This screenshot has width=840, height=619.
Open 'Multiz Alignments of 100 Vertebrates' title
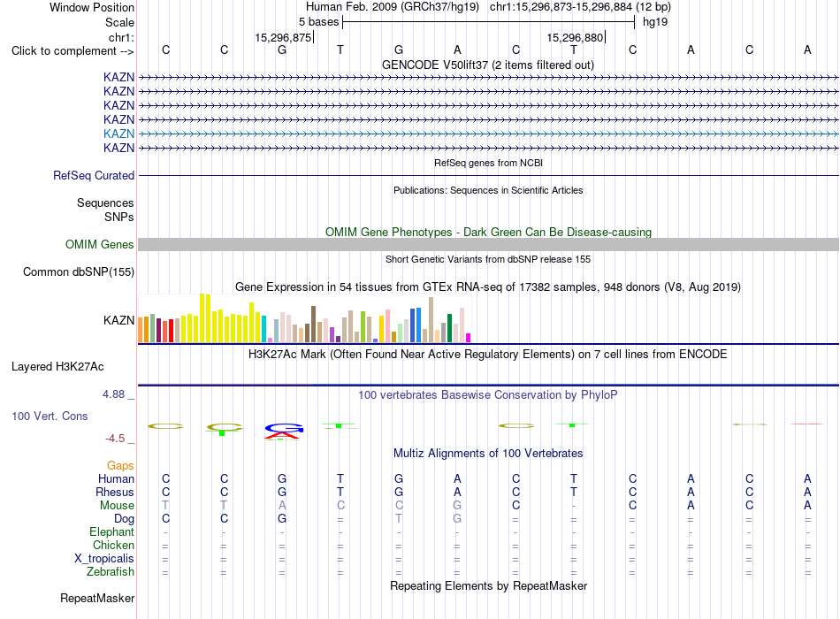point(488,454)
